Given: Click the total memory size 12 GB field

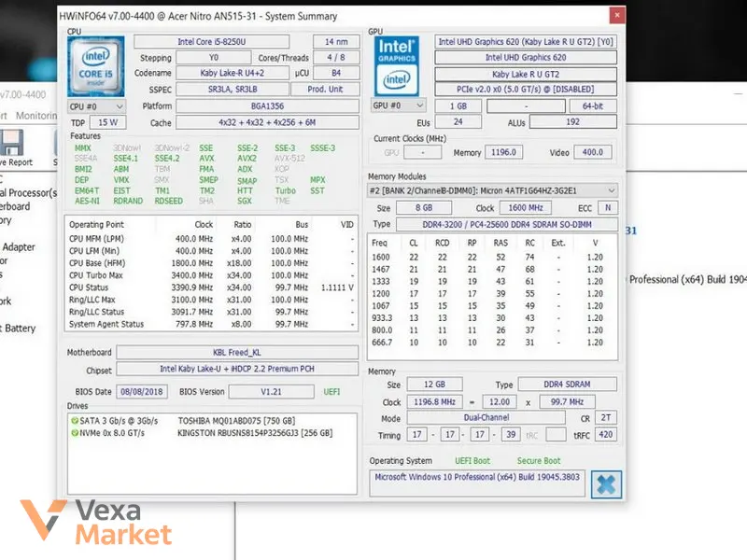Looking at the screenshot, I should (434, 385).
